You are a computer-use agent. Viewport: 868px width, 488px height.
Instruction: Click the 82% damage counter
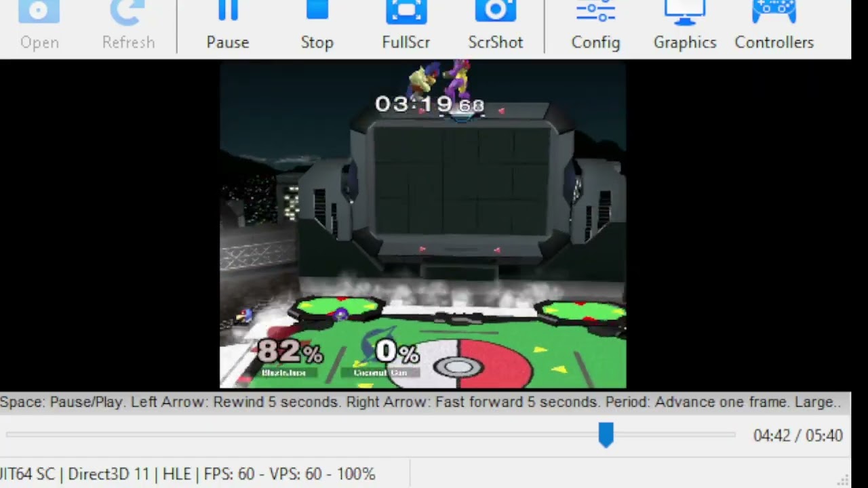coord(290,352)
